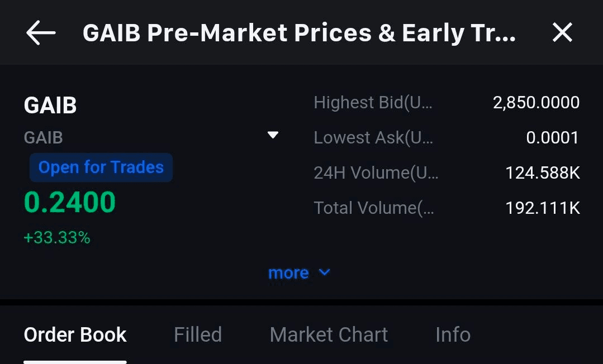Tap the 'Open for Trades' status badge
603x364 pixels.
pyautogui.click(x=101, y=167)
